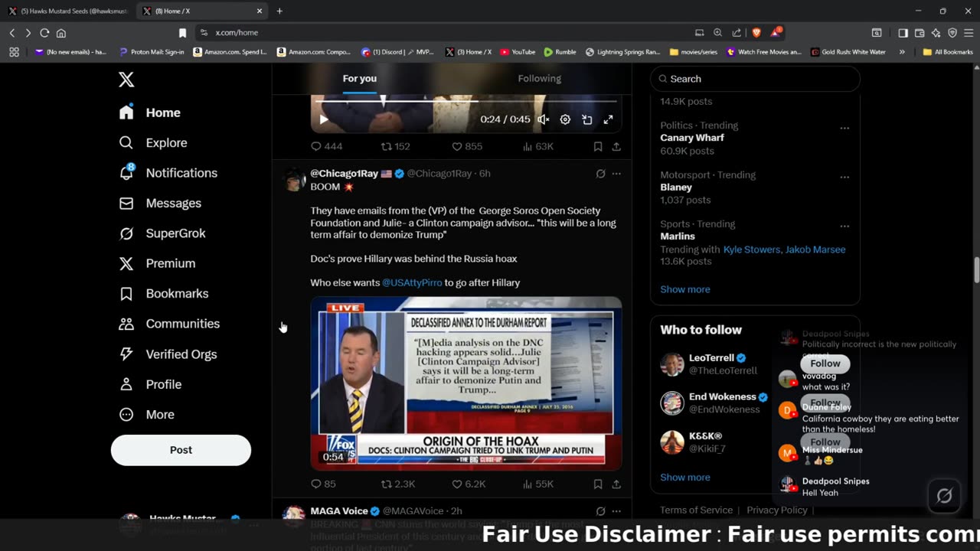Click the Post button
Screen dimensions: 980x551
click(181, 450)
